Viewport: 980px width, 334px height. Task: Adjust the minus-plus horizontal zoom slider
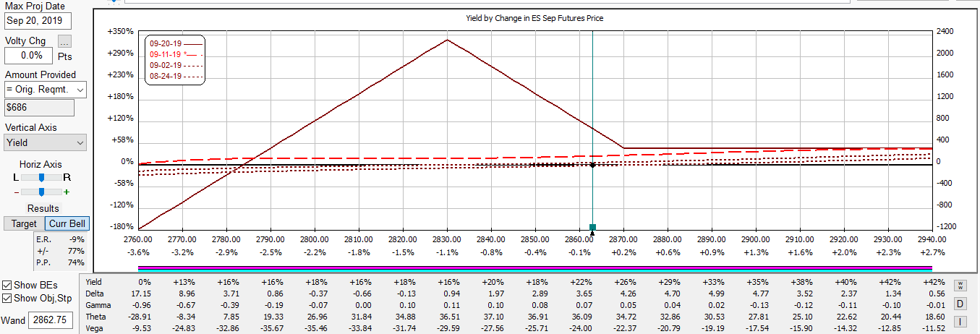(41, 192)
